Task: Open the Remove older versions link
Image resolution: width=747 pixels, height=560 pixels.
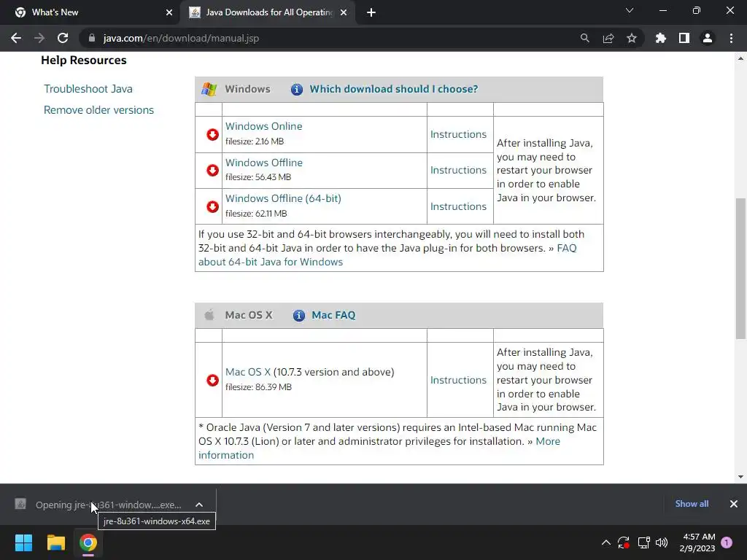Action: click(x=98, y=110)
